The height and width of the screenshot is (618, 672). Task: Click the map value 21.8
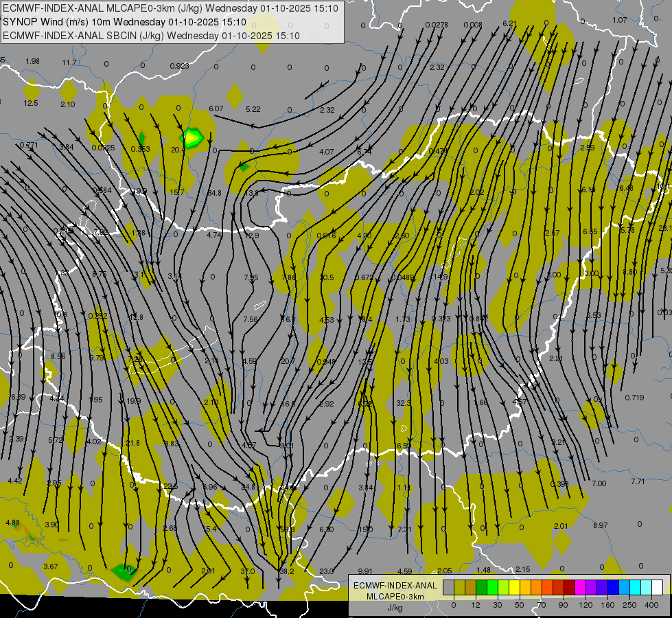[133, 443]
